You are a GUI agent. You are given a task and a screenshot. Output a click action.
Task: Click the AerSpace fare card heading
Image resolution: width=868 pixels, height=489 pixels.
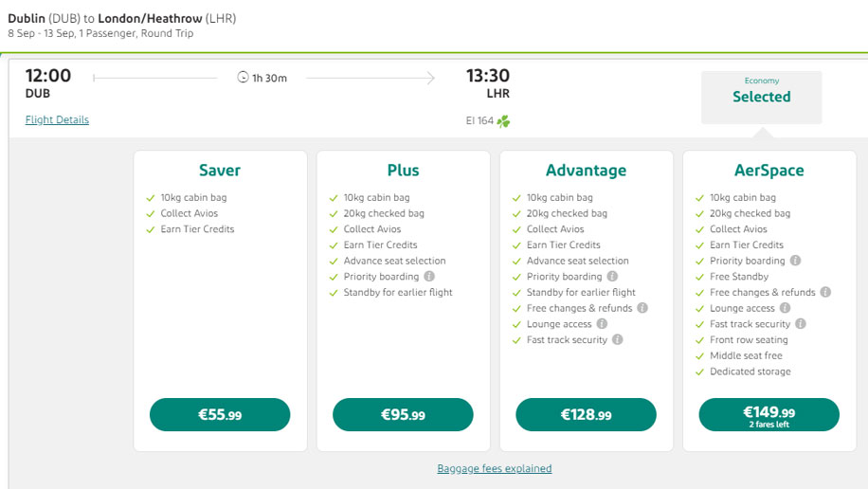[x=769, y=170]
